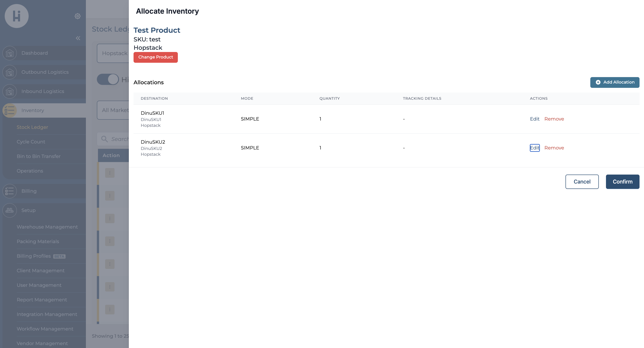This screenshot has width=644, height=348.
Task: Click the plus icon on Add Allocation
Action: (x=598, y=82)
